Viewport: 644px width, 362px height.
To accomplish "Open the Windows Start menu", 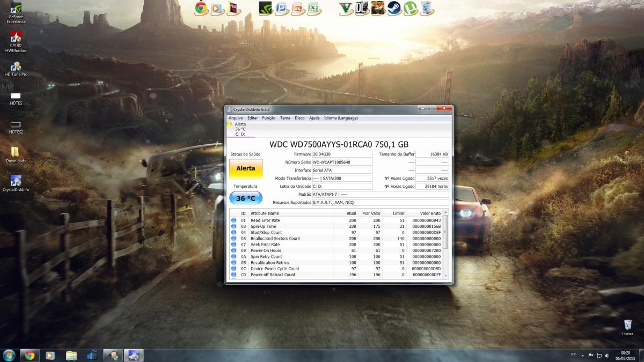I will [9, 355].
